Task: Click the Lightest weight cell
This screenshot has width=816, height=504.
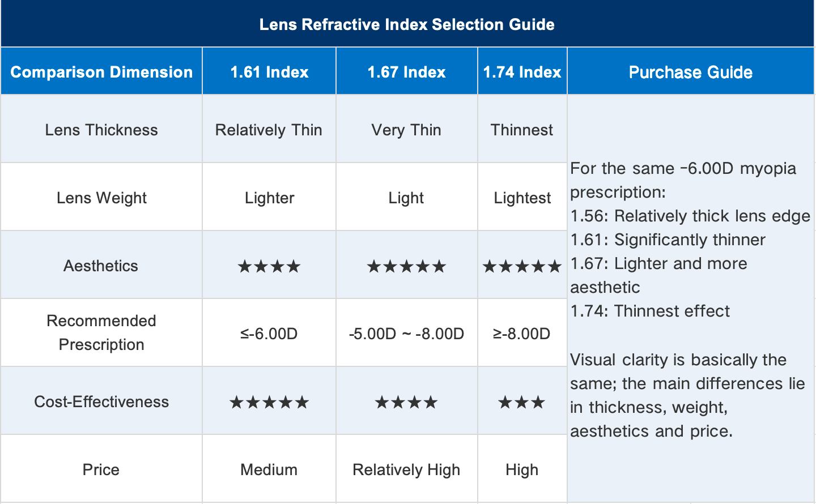Action: [522, 198]
